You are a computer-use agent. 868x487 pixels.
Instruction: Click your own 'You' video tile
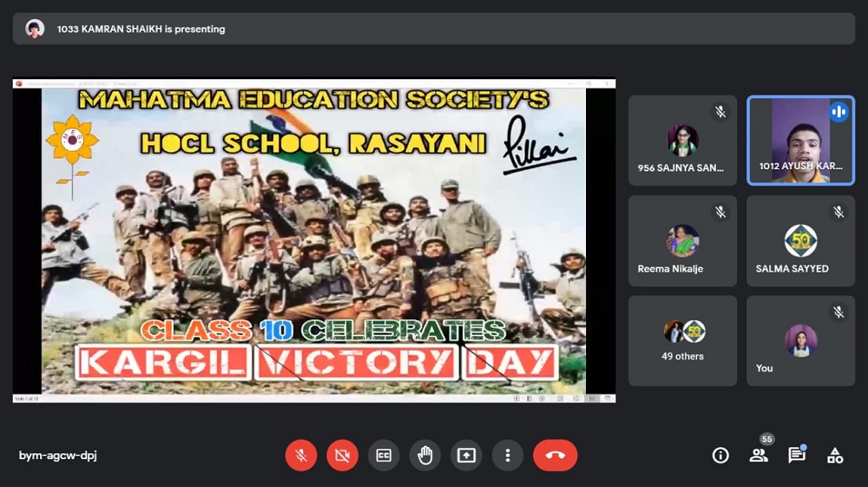click(800, 341)
